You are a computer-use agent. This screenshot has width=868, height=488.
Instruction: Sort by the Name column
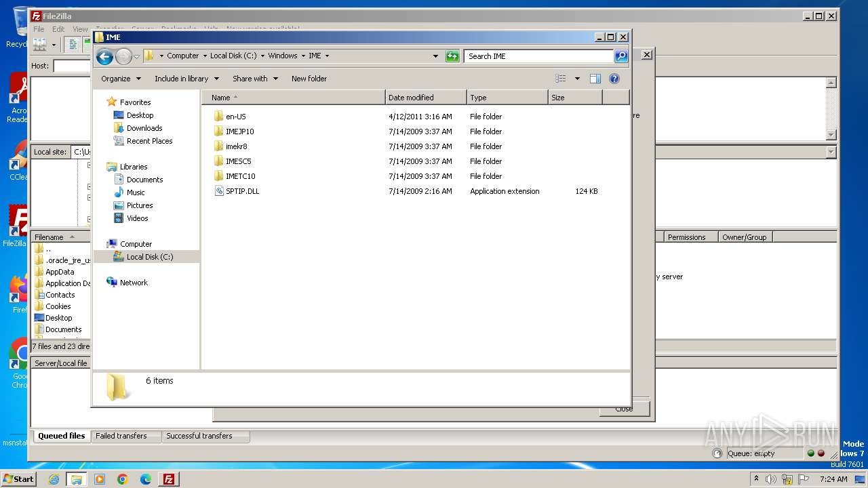coord(293,98)
